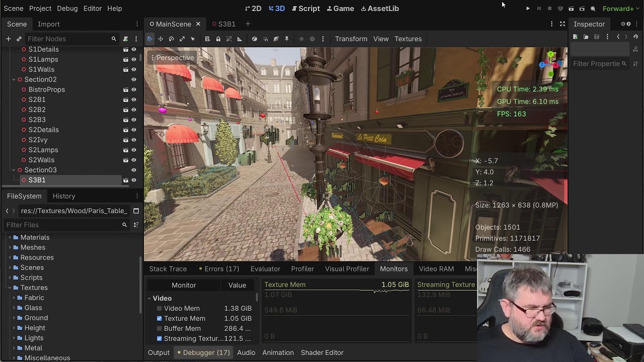Open the Debug menu
This screenshot has width=644, height=362.
pyautogui.click(x=67, y=9)
